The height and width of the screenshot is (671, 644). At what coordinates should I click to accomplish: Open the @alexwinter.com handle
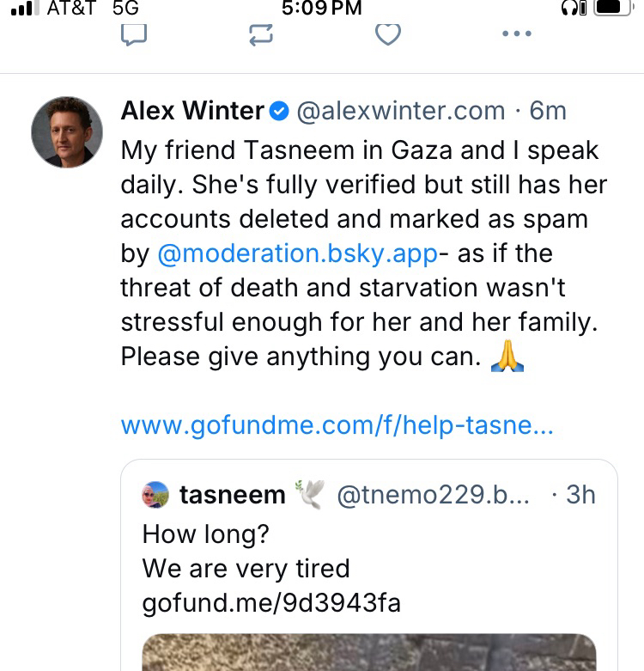coord(400,111)
